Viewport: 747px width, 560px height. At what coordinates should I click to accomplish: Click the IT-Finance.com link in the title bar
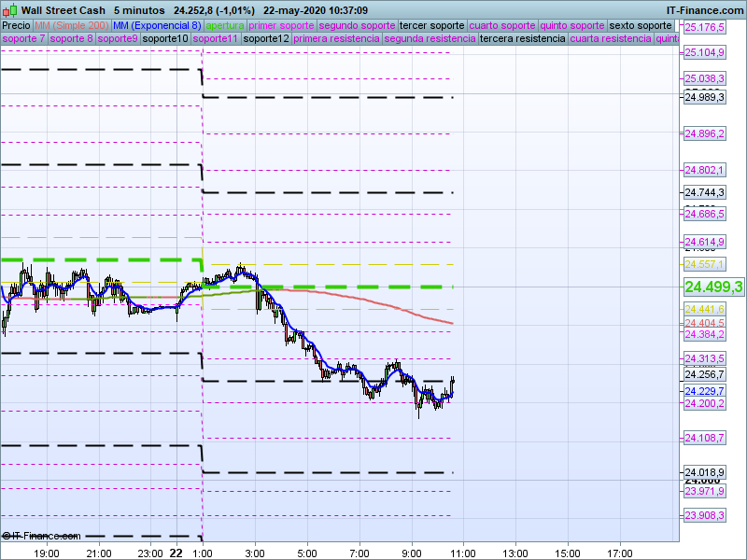coord(704,10)
